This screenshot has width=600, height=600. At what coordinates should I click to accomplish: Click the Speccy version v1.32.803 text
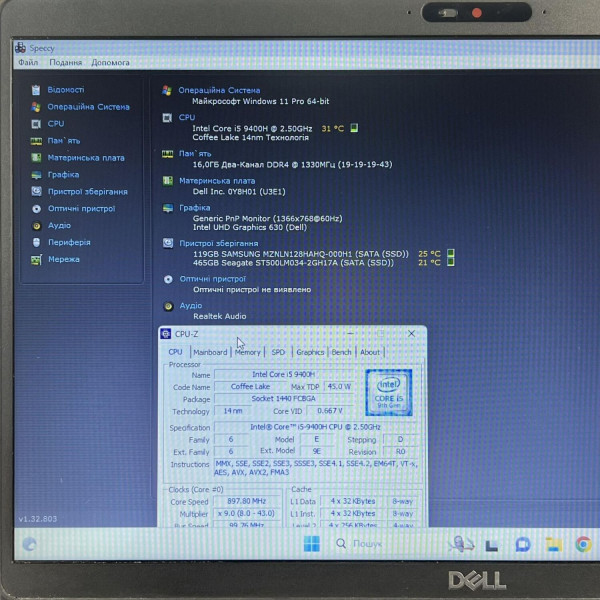tap(38, 519)
